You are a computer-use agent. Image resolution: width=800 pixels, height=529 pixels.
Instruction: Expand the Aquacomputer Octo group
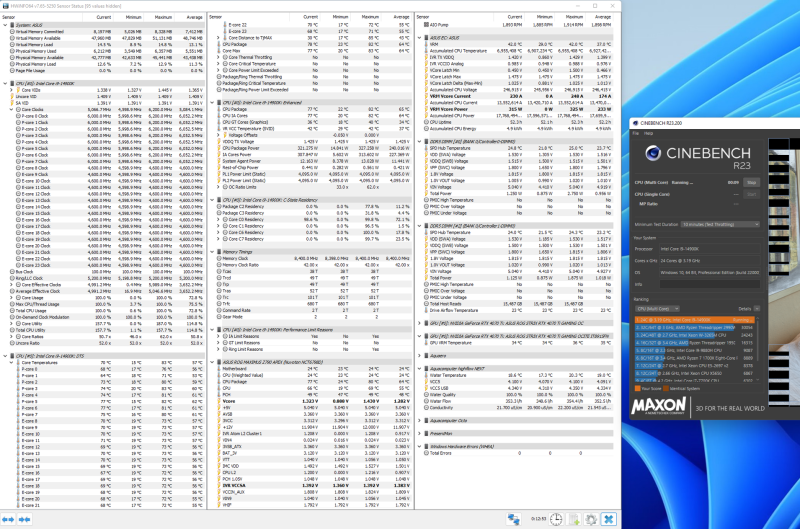[x=420, y=420]
